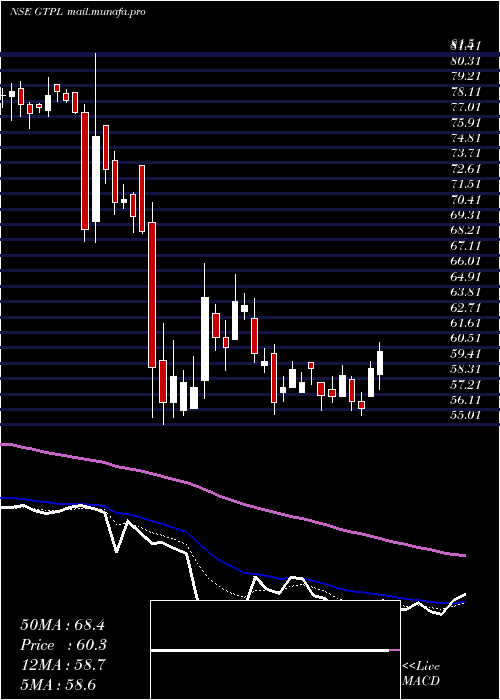
Task: Click the 67.11 price axis label
Action: point(466,246)
